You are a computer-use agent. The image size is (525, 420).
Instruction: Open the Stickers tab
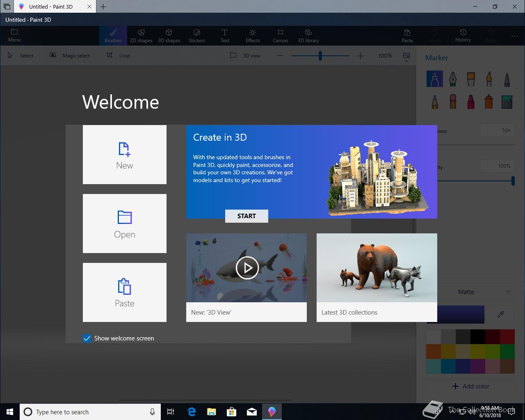pos(197,36)
